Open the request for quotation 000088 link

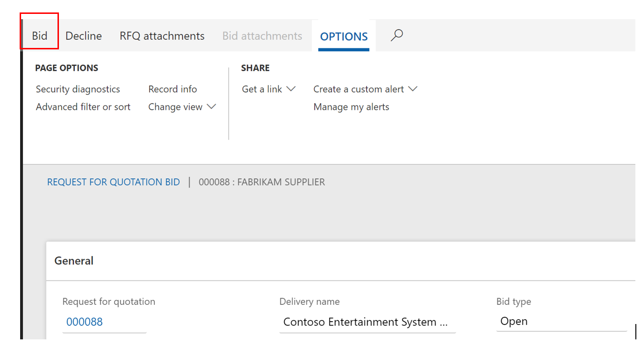(x=84, y=322)
